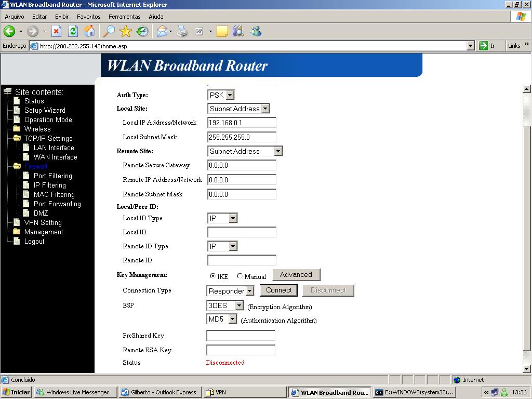Click the Messenger tray icon
The height and width of the screenshot is (399, 532).
(504, 392)
